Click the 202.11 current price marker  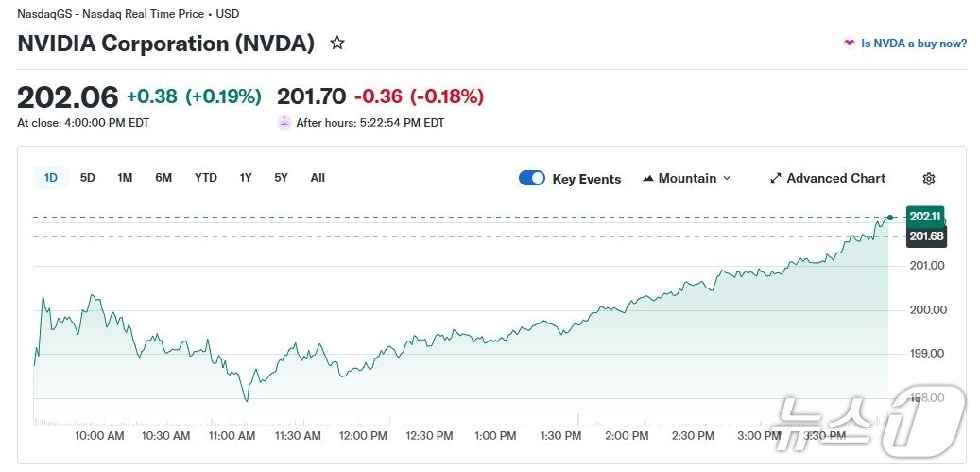tap(924, 217)
